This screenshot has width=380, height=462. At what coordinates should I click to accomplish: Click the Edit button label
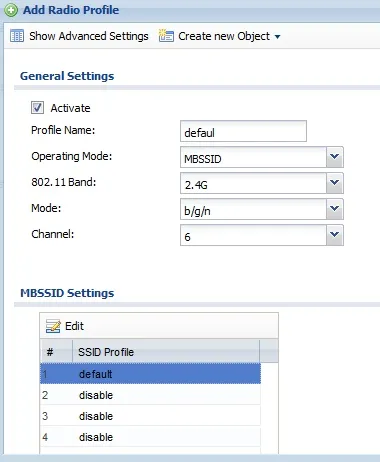[74, 326]
